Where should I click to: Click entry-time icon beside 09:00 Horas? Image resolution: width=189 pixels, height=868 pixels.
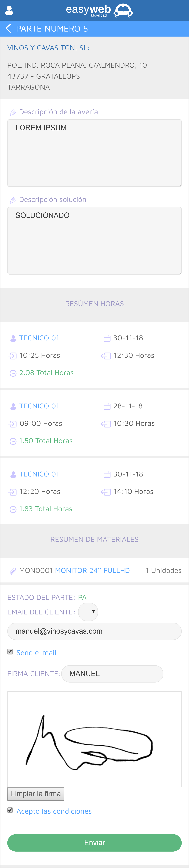pos(12,424)
